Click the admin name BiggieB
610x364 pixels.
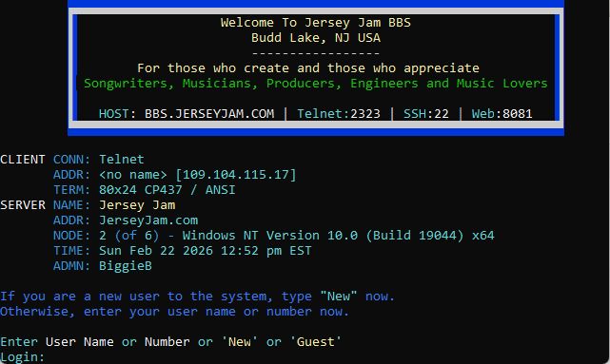(126, 266)
